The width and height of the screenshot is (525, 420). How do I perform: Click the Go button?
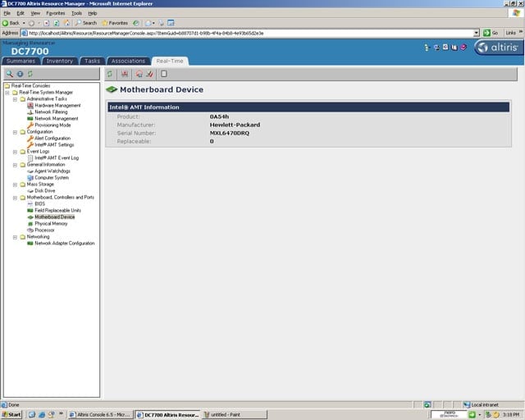click(491, 33)
